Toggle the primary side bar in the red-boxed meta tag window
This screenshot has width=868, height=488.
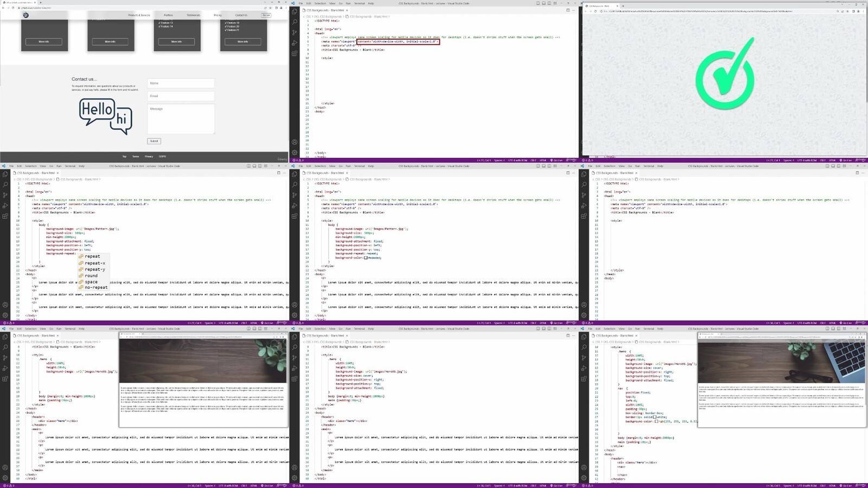point(538,3)
